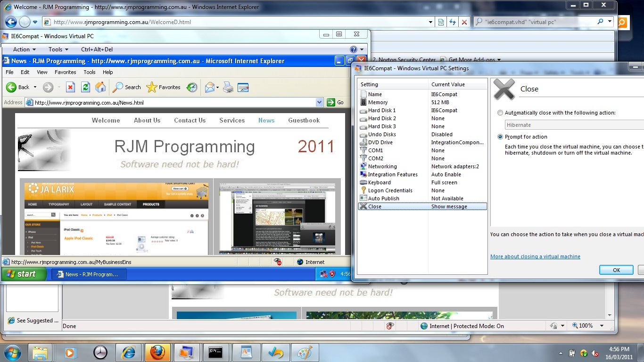Select Automatically close with following action
This screenshot has width=644, height=362.
(500, 113)
